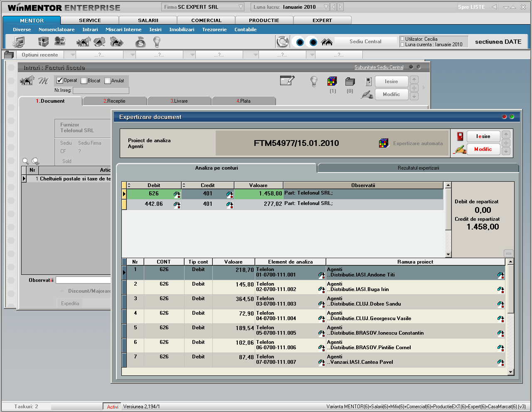Click the folder icon left of Optiuni recente

9,55
